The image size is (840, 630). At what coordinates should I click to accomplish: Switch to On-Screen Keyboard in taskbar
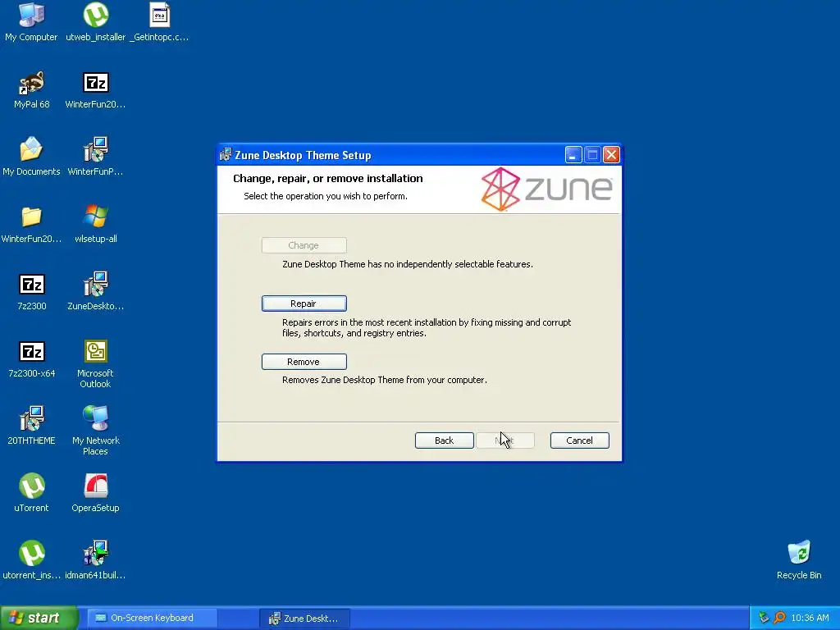click(152, 618)
